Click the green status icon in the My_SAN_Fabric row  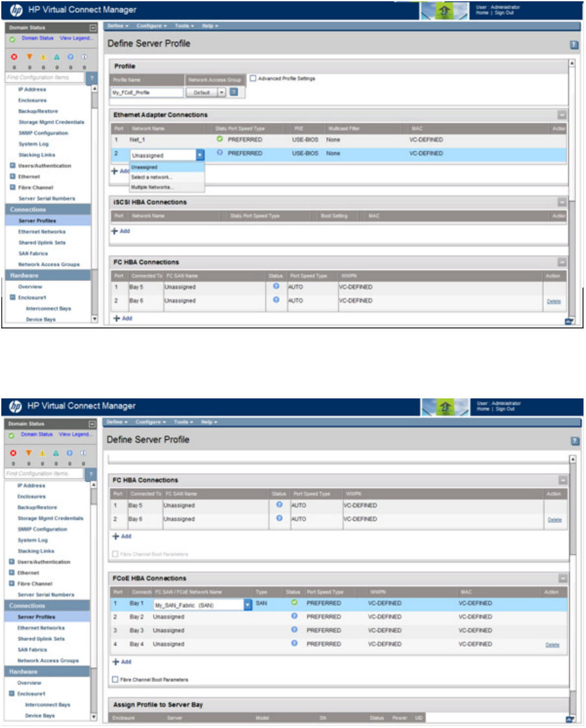294,602
